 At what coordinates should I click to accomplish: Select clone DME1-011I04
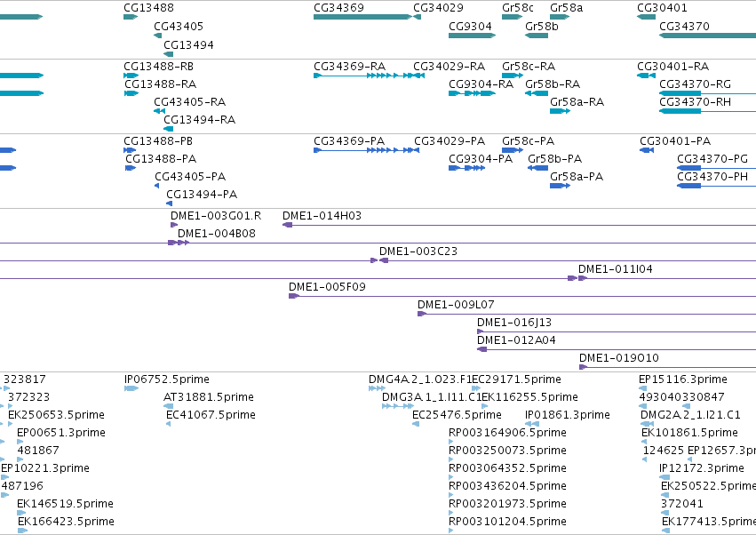click(x=616, y=269)
